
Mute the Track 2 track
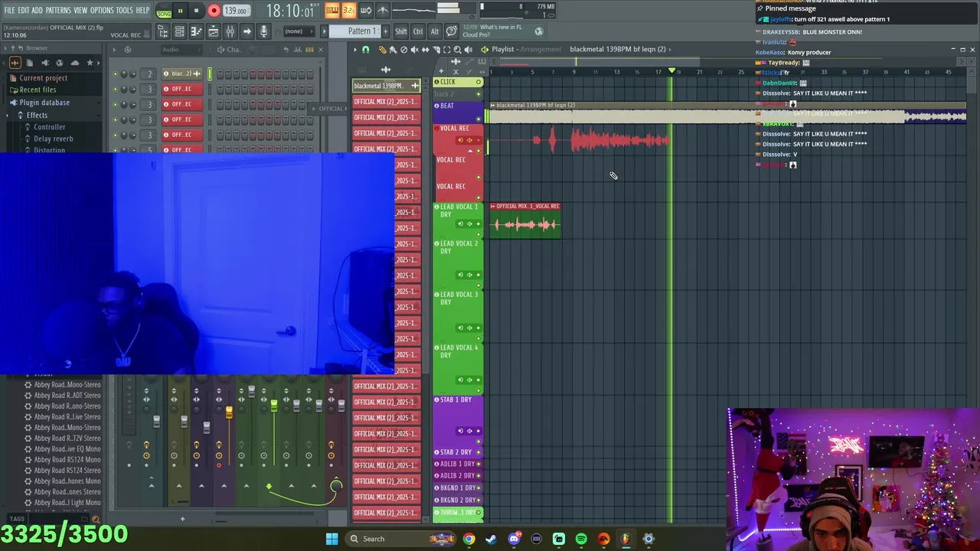(x=479, y=94)
